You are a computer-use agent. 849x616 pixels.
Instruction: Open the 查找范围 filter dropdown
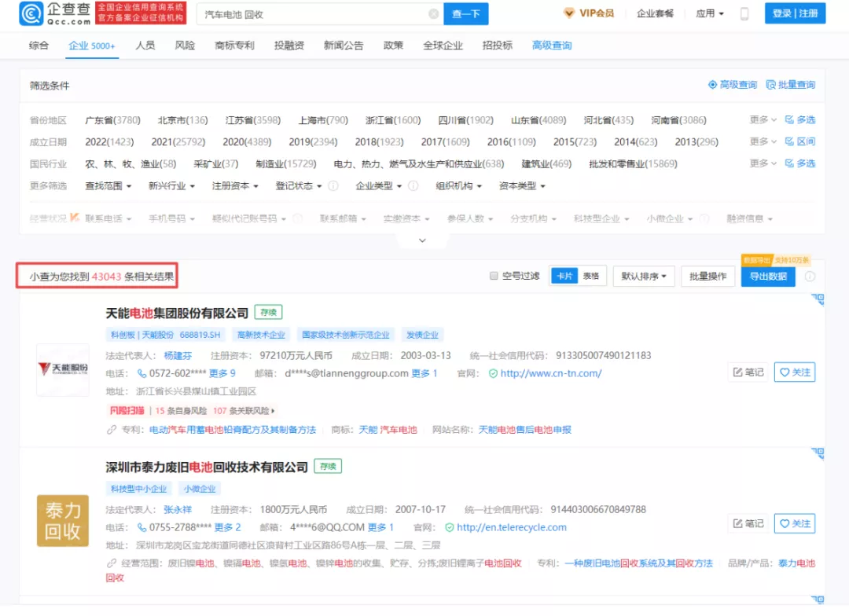tap(108, 185)
